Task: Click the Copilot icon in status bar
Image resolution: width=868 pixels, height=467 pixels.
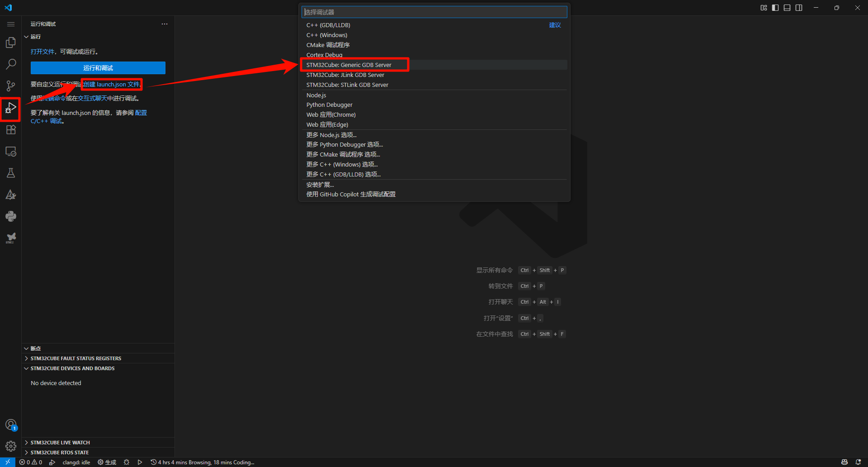Action: [x=844, y=462]
